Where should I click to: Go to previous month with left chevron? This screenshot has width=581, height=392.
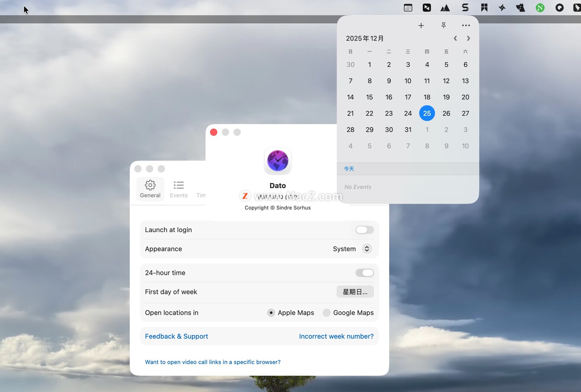point(455,38)
